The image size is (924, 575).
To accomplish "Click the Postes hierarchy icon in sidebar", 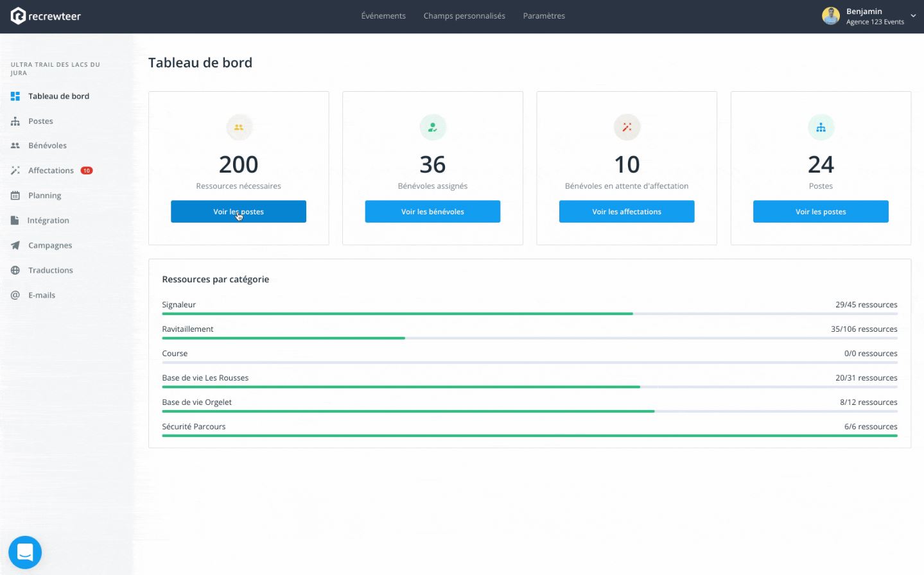I will coord(15,121).
